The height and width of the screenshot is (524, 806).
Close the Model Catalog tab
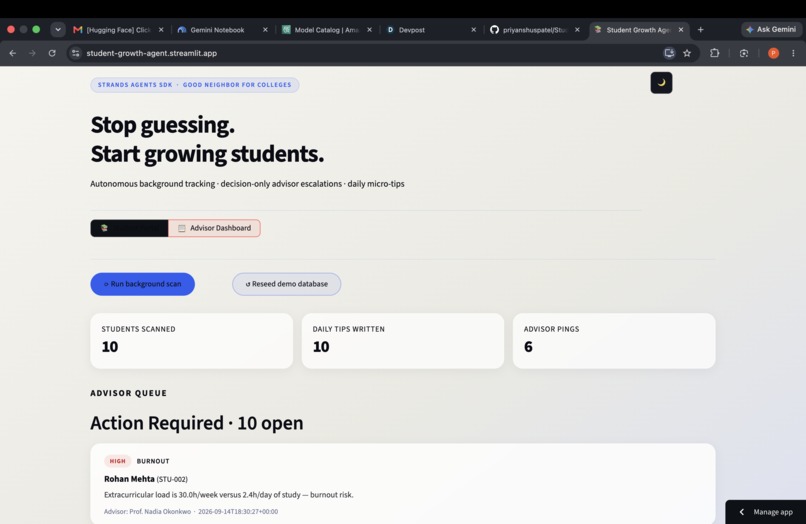pos(369,30)
